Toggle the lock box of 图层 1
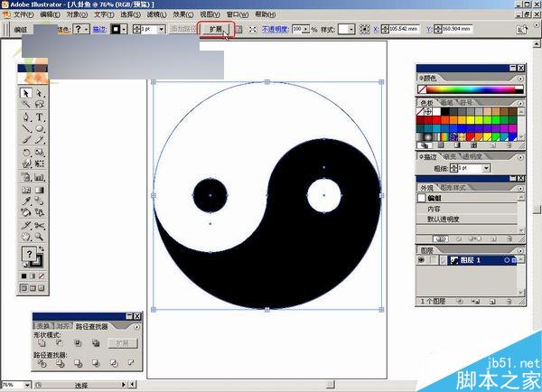The width and height of the screenshot is (542, 392). pyautogui.click(x=433, y=260)
